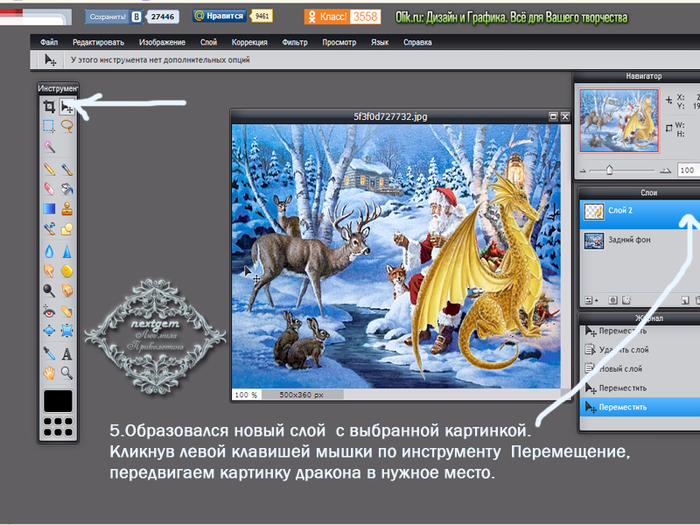The width and height of the screenshot is (700, 525).
Task: Select the rectangular Marquee tool
Action: [x=49, y=126]
